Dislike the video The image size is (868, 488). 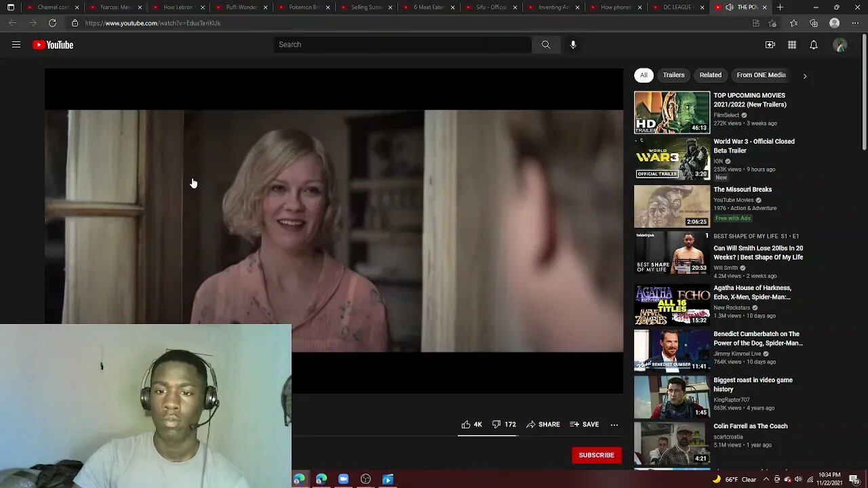(504, 424)
